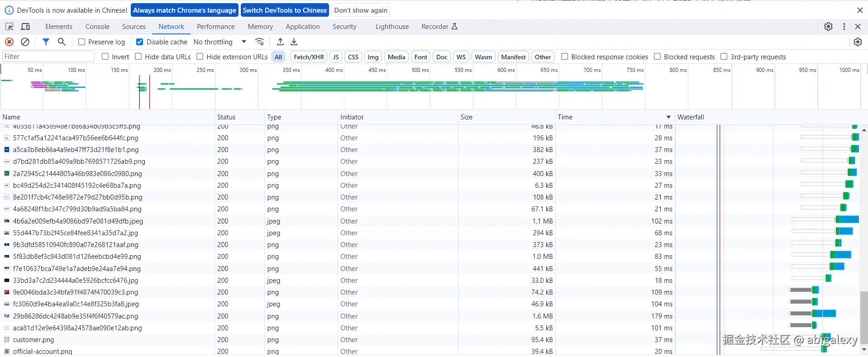Image resolution: width=868 pixels, height=357 pixels.
Task: Check Hide data URLs
Action: (x=138, y=57)
